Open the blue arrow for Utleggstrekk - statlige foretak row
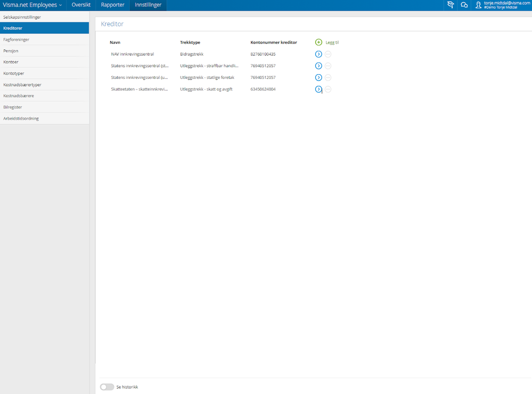This screenshot has width=532, height=394. pyautogui.click(x=318, y=77)
